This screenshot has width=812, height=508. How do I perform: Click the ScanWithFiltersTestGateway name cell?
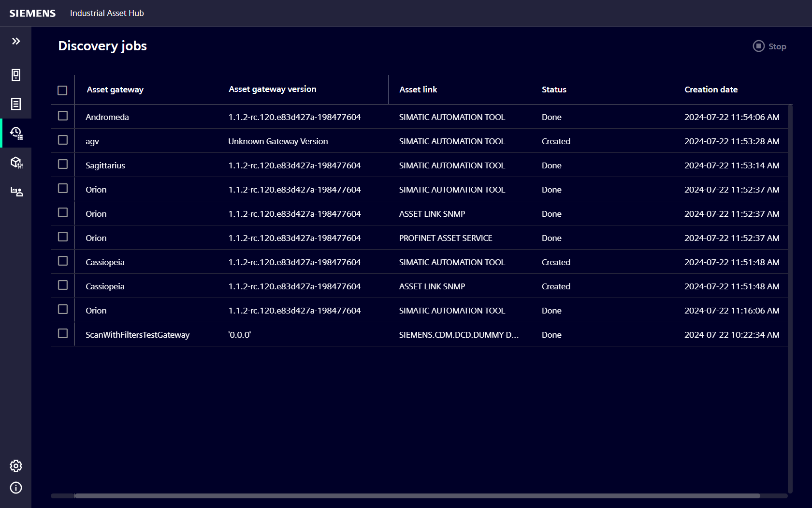coord(137,335)
